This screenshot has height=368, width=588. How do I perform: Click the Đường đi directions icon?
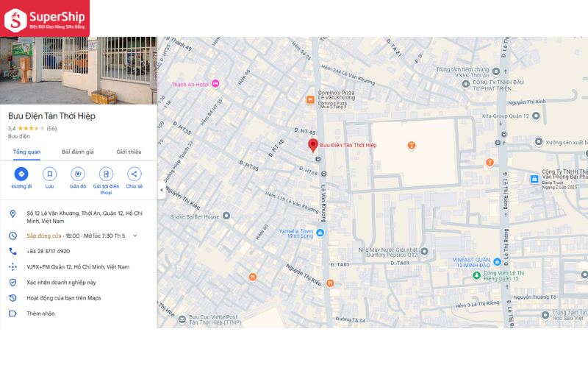[x=21, y=174]
